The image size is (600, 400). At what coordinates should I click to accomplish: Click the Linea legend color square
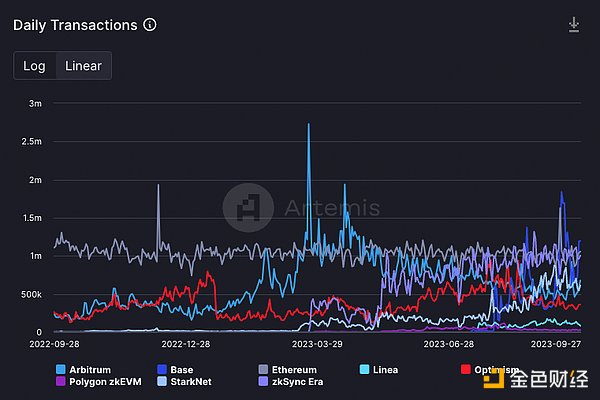tap(364, 370)
